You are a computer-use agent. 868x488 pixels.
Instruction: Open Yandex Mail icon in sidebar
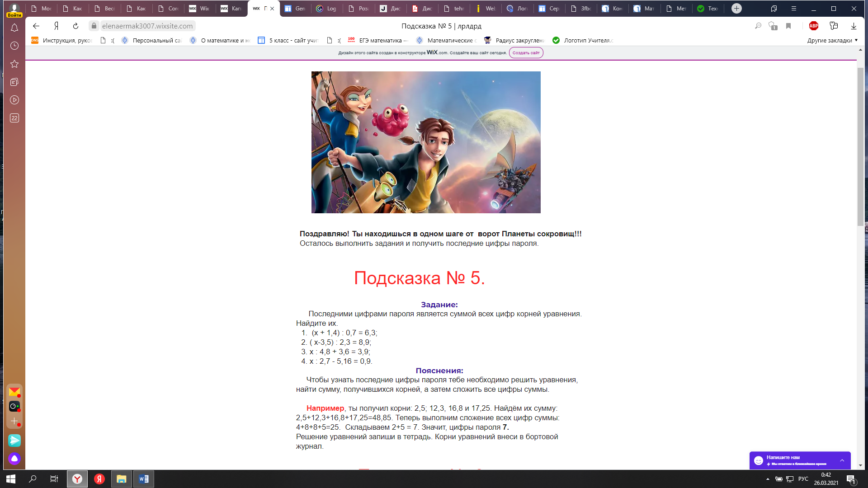tap(14, 391)
